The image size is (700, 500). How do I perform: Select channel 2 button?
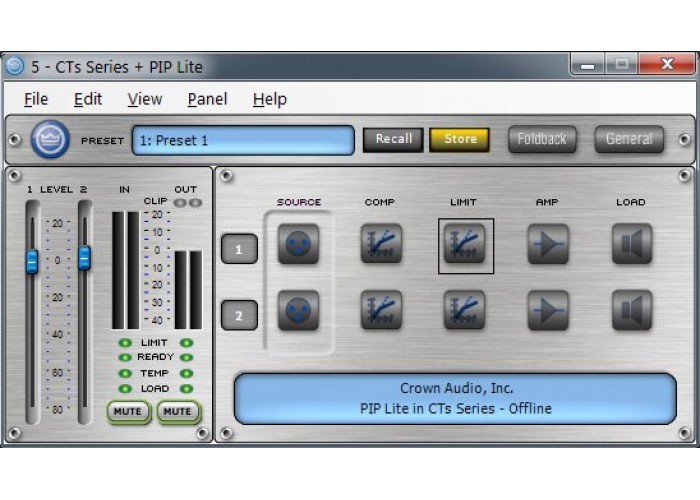coord(239,315)
